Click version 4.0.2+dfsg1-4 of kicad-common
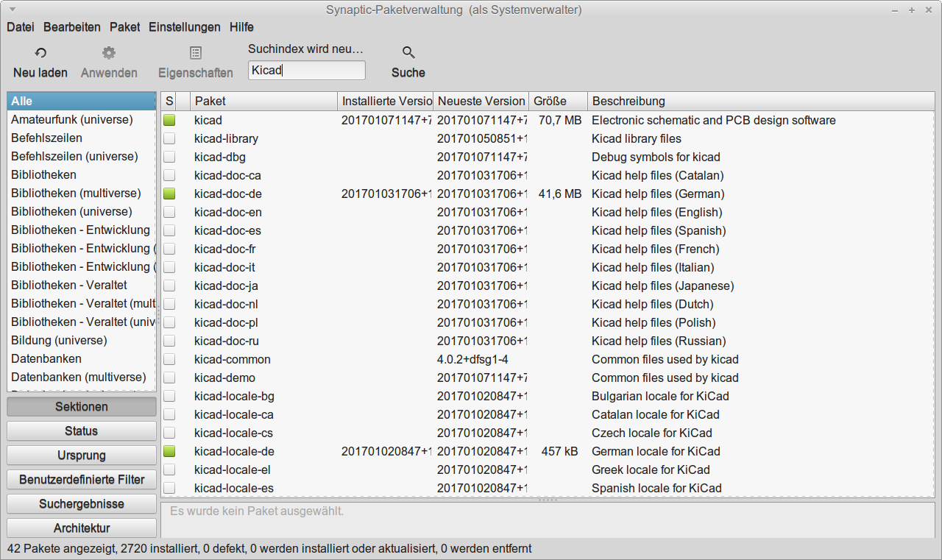 click(x=472, y=359)
